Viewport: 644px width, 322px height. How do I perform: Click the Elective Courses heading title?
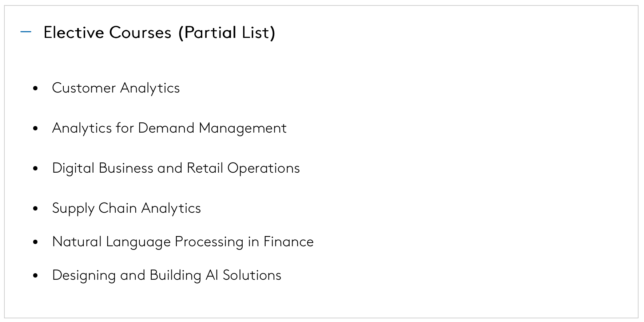(107, 32)
